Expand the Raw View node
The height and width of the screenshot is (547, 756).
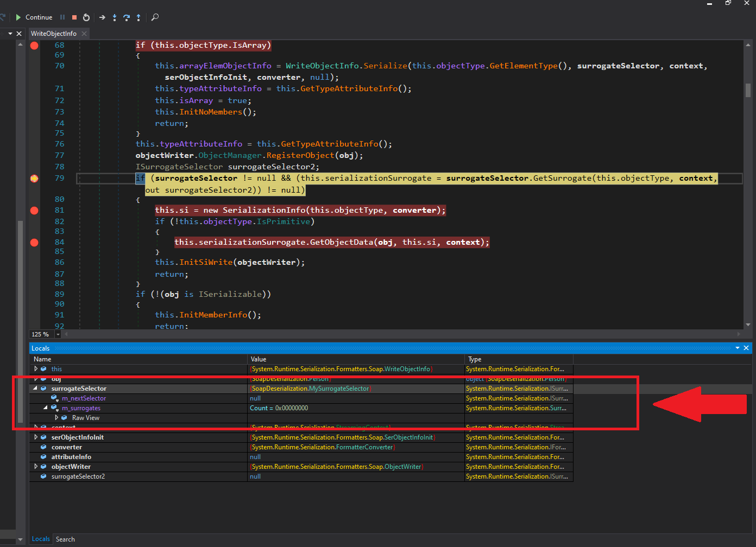tap(56, 418)
